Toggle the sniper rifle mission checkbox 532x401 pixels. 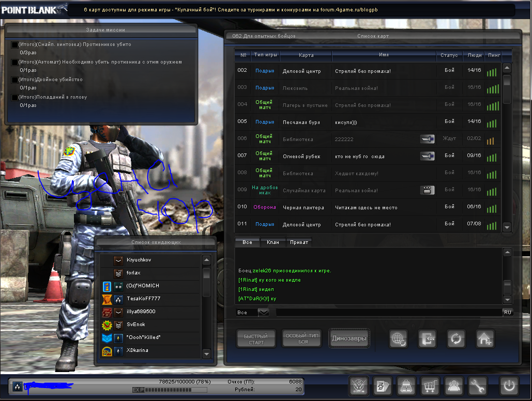point(14,44)
